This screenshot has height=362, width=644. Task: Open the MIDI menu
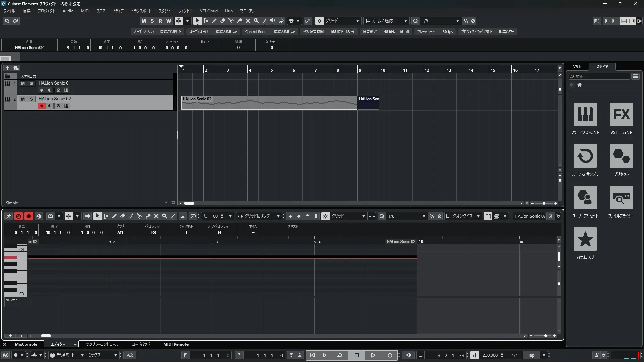85,11
